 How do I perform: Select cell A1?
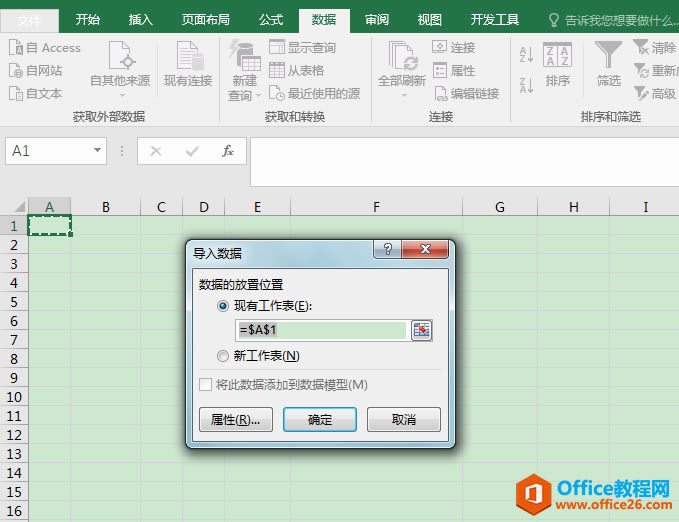[49, 226]
